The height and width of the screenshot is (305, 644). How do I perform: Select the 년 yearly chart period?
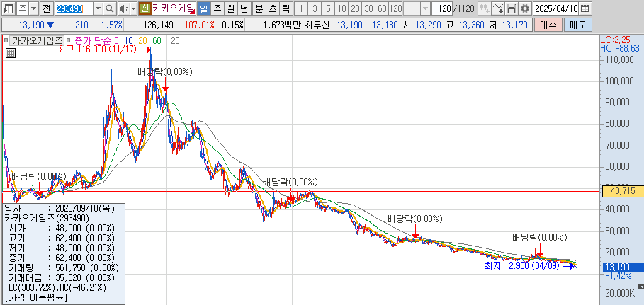(x=244, y=8)
